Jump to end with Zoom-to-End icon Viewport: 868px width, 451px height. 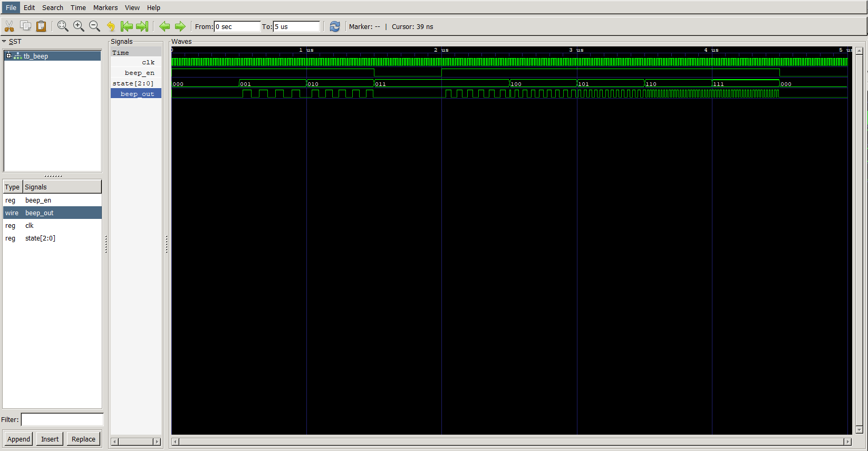tap(142, 26)
